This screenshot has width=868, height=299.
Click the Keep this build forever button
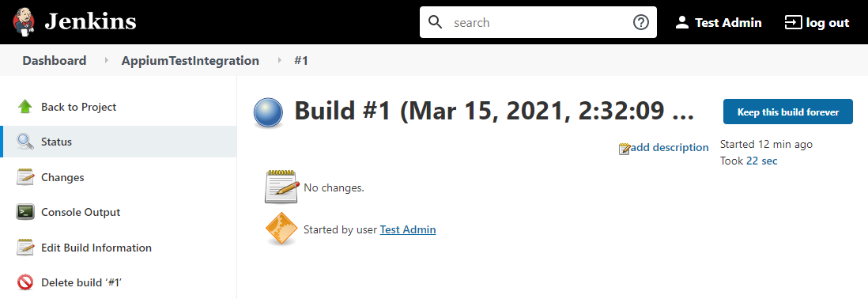click(x=787, y=112)
